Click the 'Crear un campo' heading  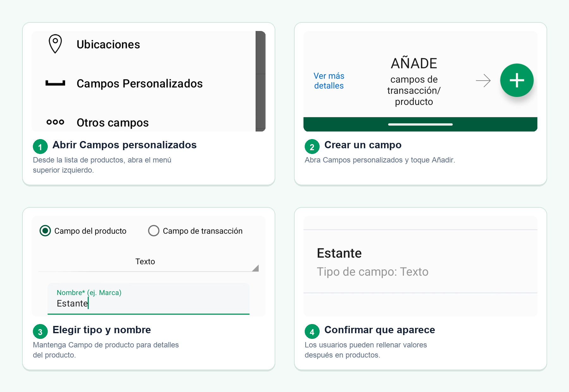point(363,145)
